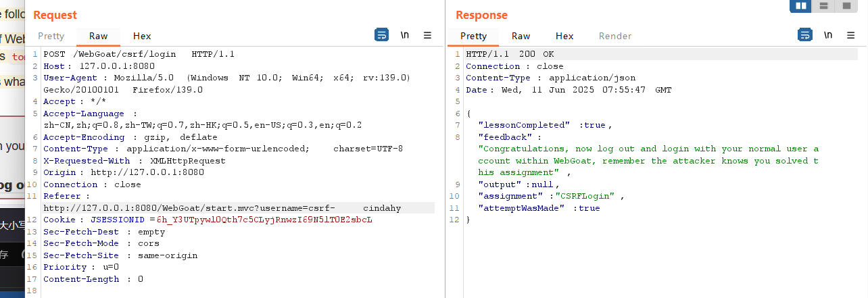Viewport: 868px width, 298px height.
Task: Show non-printable \n characters in Request
Action: [x=404, y=35]
